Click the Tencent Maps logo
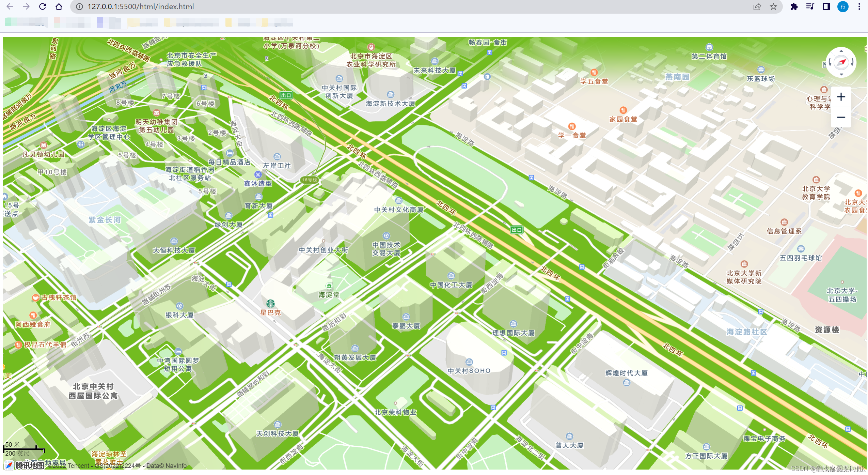 [x=24, y=465]
